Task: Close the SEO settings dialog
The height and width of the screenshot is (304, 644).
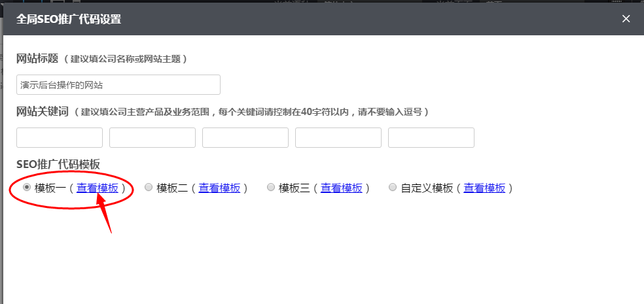Action: pyautogui.click(x=626, y=18)
